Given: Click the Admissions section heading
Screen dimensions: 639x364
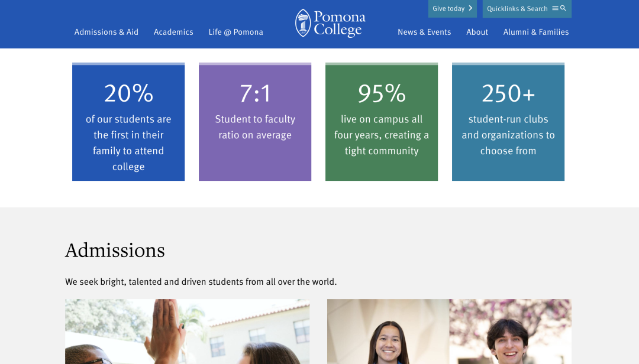Looking at the screenshot, I should (x=115, y=251).
